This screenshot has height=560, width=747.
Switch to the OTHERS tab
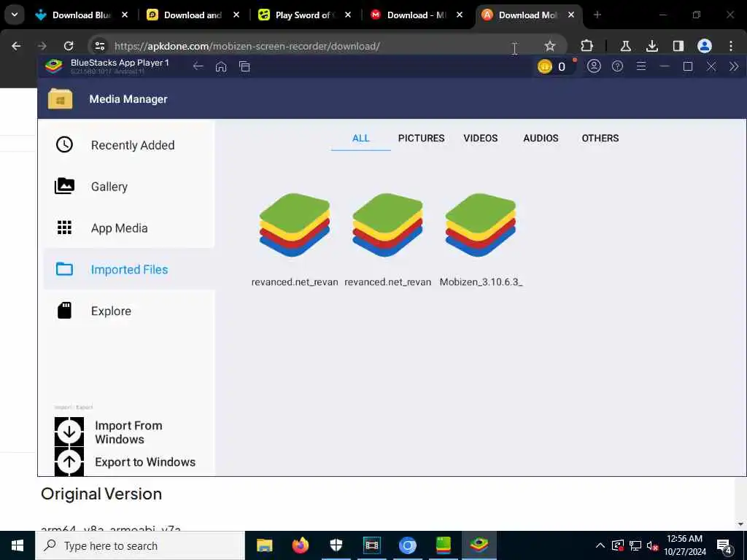(600, 138)
